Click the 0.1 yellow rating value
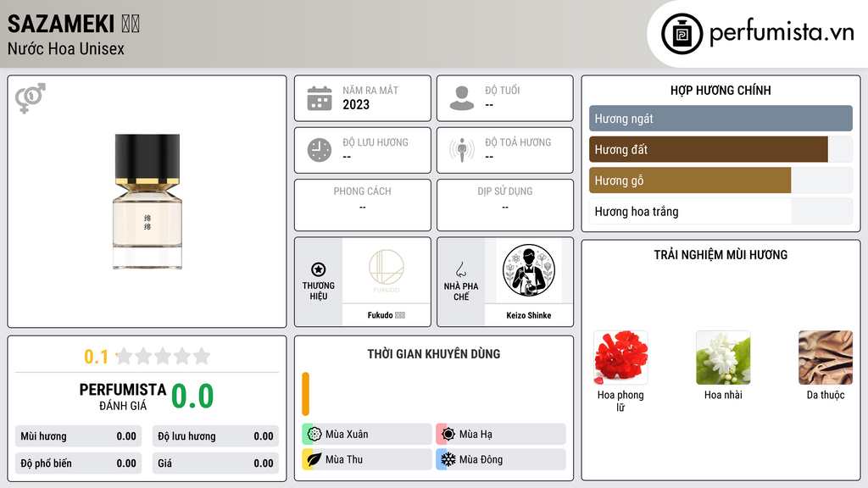Image resolution: width=868 pixels, height=488 pixels. (96, 357)
